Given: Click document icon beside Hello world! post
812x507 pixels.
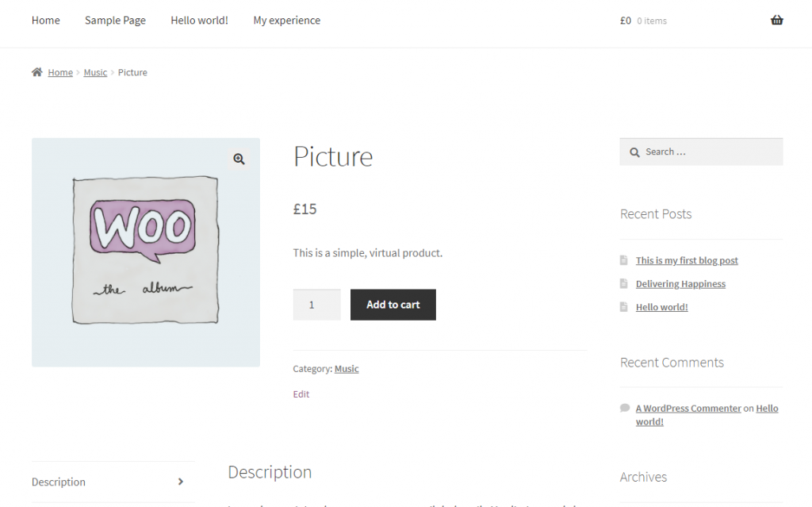Looking at the screenshot, I should (x=624, y=307).
